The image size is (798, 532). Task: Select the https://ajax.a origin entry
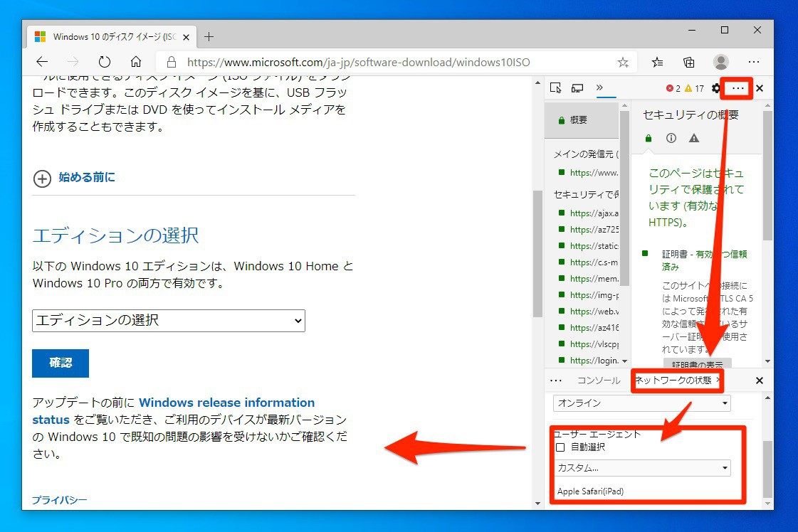tap(588, 213)
